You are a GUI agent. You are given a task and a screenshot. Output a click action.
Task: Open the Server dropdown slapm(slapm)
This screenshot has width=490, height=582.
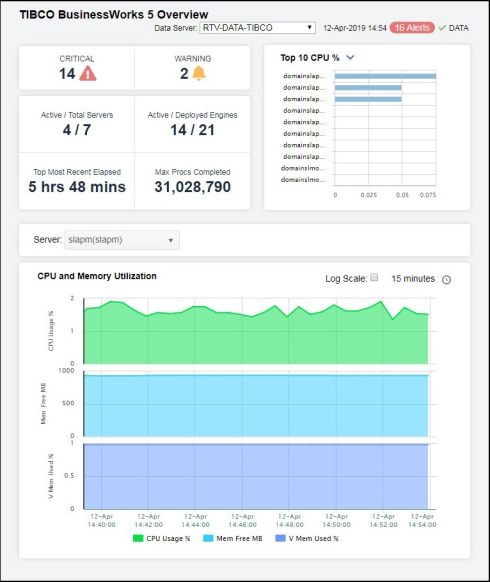[x=122, y=240]
